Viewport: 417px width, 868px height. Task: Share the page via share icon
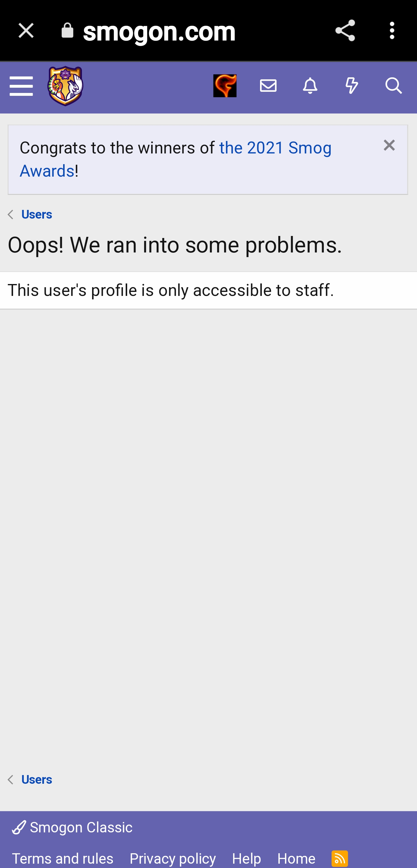point(345,31)
